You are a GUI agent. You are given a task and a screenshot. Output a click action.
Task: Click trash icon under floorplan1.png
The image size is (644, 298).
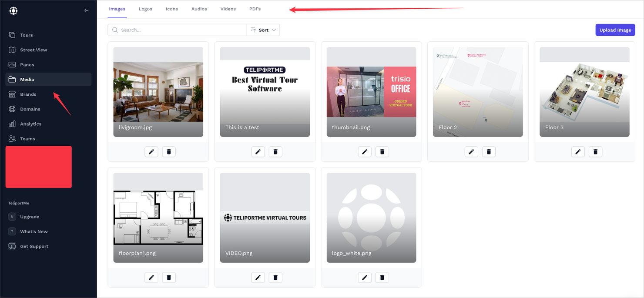(169, 278)
